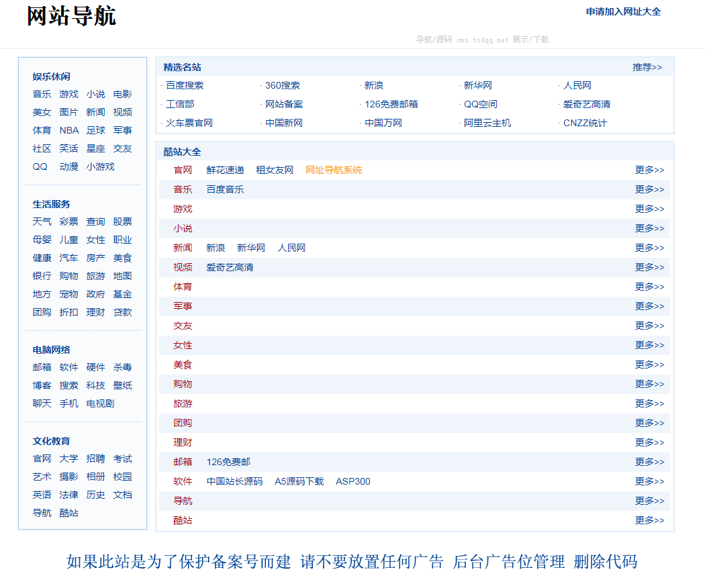This screenshot has height=588, width=707.
Task: Click the 申请加入网址大全 link
Action: coord(623,11)
